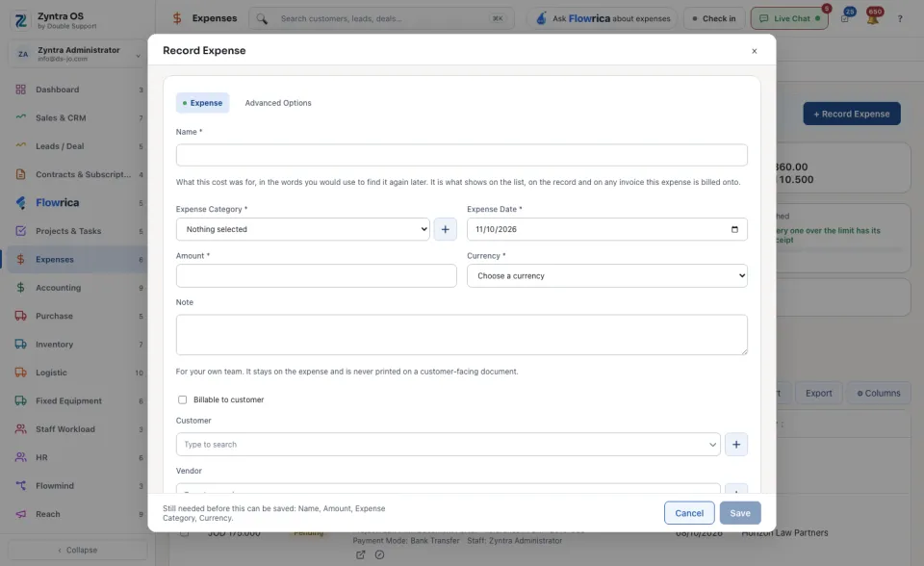Open the help question mark icon
This screenshot has width=924, height=566.
pos(900,19)
